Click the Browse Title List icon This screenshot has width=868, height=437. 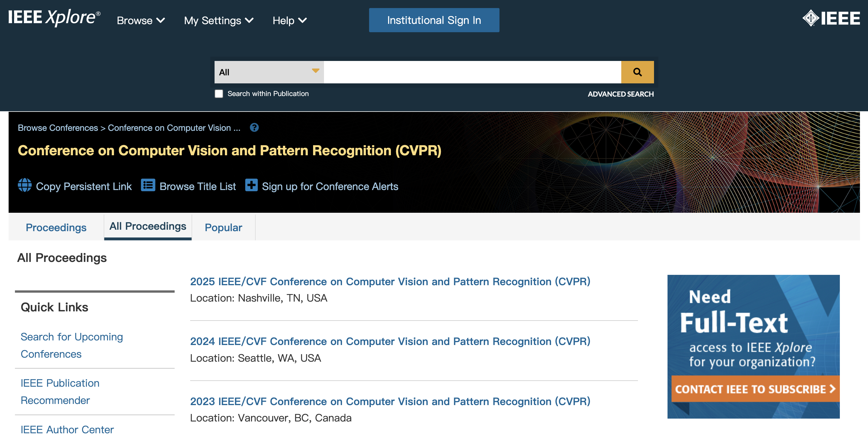(x=148, y=185)
